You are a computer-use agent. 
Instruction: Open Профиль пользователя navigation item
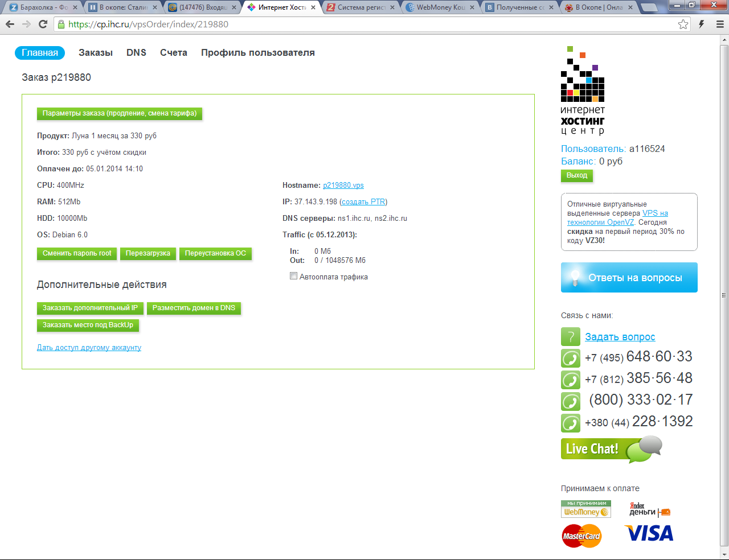258,53
